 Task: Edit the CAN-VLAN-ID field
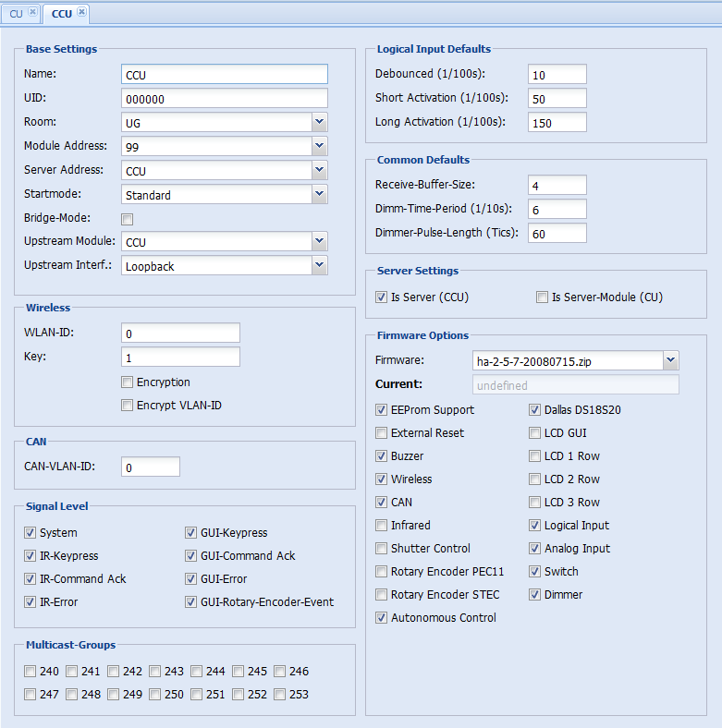pyautogui.click(x=151, y=467)
